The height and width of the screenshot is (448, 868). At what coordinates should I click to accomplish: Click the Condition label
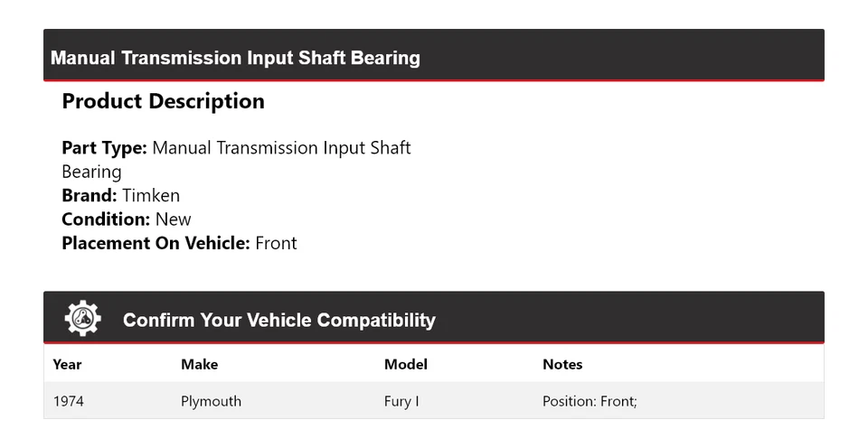pyautogui.click(x=106, y=219)
